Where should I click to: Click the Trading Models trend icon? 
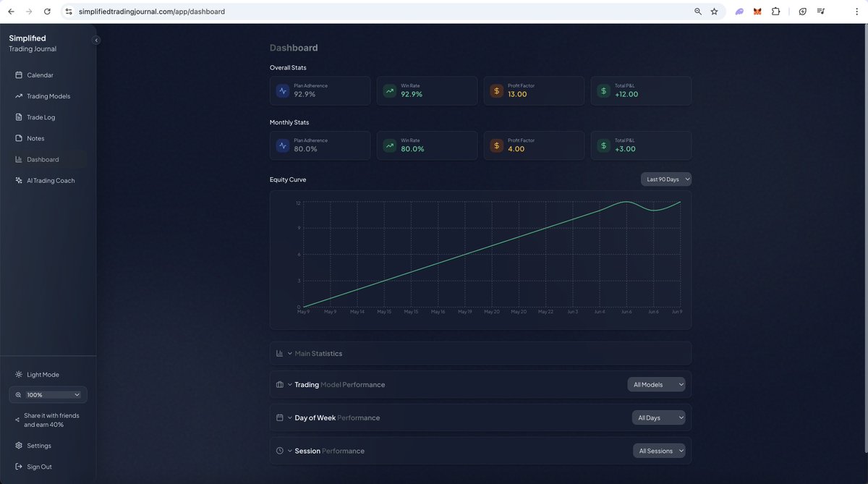point(19,96)
